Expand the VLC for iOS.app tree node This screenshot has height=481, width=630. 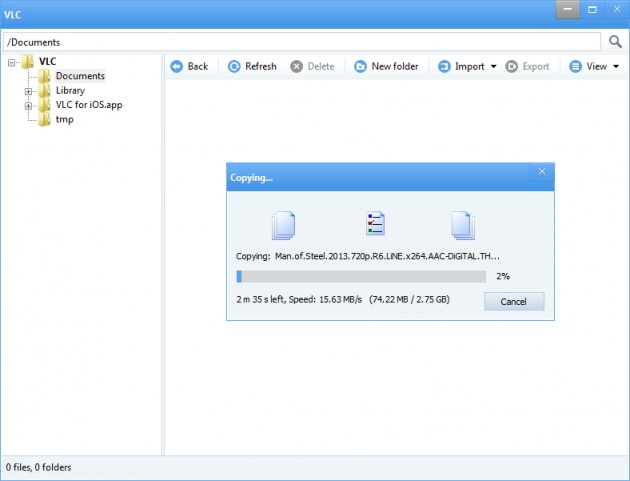point(28,106)
